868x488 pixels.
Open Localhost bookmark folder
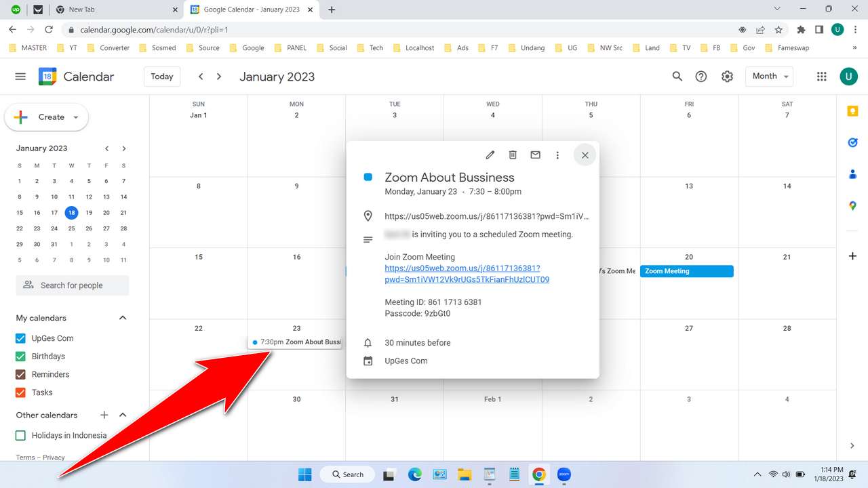click(x=413, y=48)
